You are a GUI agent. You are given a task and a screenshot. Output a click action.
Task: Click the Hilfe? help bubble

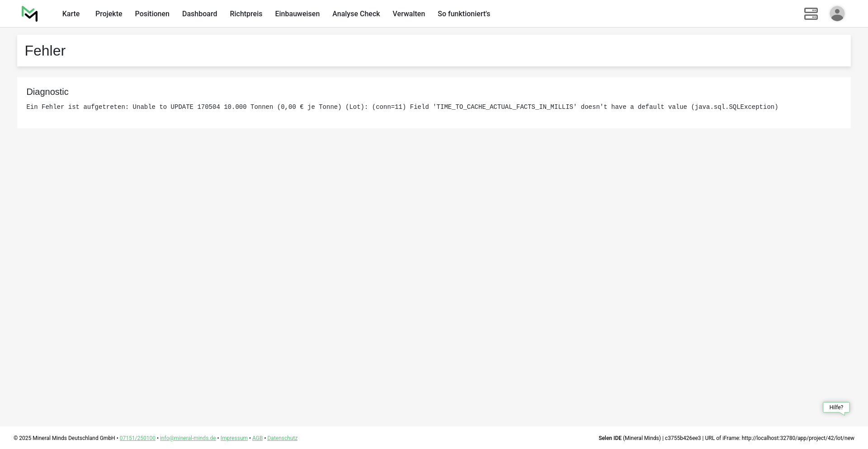pos(836,407)
